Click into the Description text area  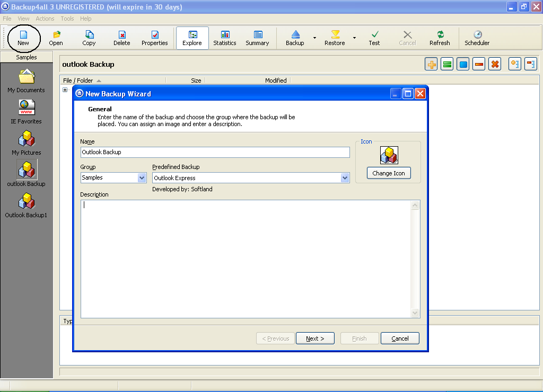coord(246,259)
